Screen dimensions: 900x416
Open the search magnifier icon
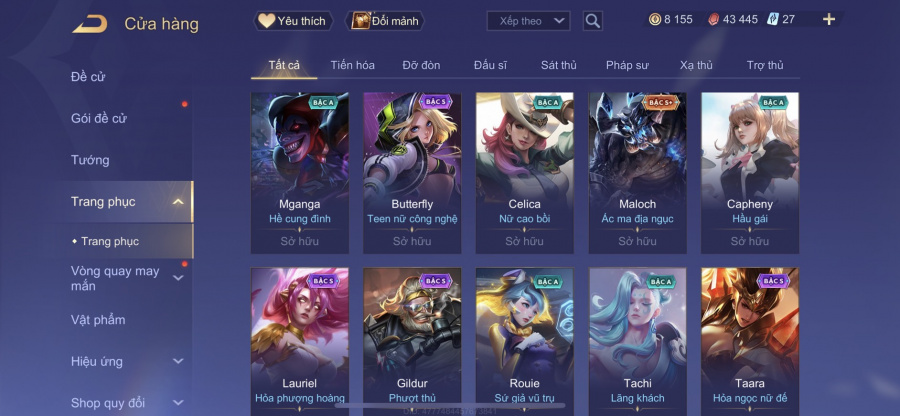[x=592, y=21]
